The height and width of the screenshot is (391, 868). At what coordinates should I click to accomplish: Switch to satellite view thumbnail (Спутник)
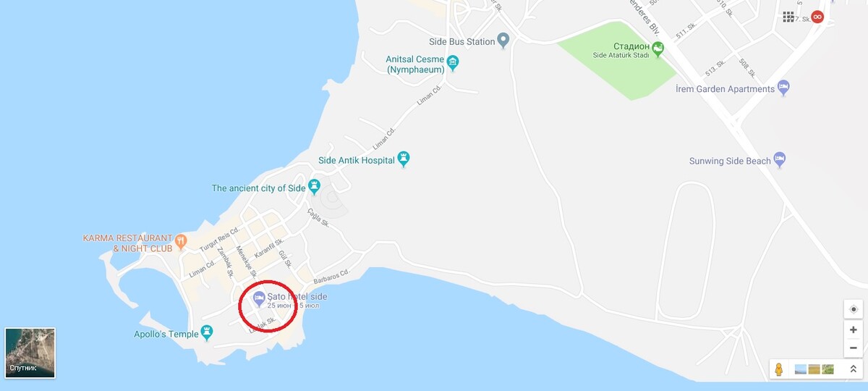pyautogui.click(x=30, y=353)
